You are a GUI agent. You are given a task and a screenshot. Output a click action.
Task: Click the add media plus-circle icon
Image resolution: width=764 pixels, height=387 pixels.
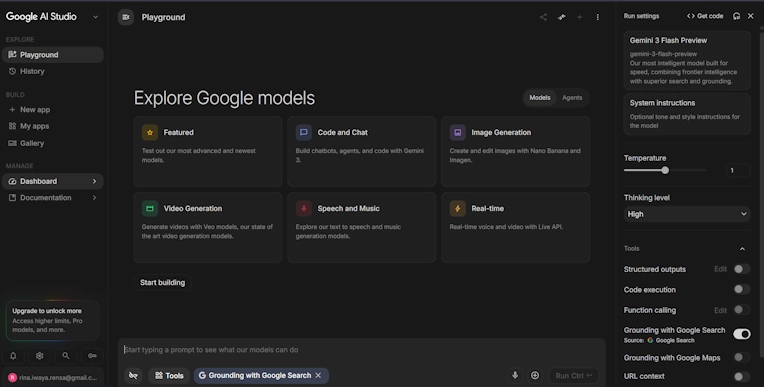pyautogui.click(x=535, y=375)
